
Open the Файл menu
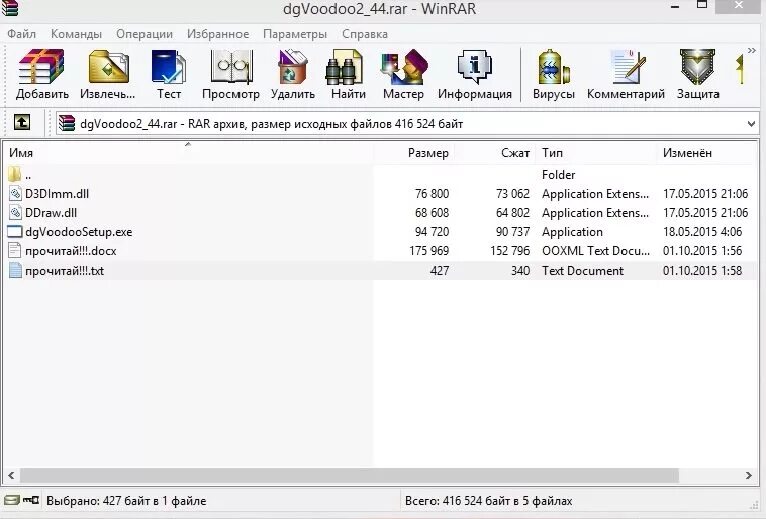(21, 34)
